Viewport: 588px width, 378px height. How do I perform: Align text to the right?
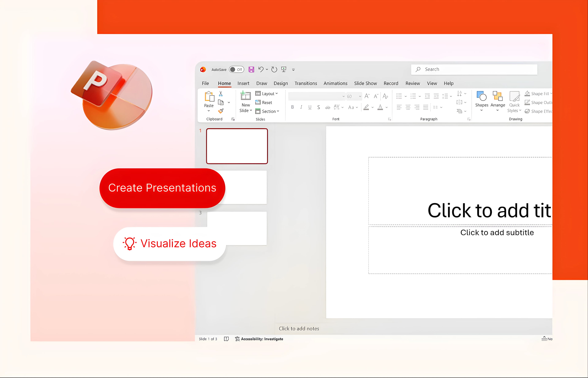[417, 107]
